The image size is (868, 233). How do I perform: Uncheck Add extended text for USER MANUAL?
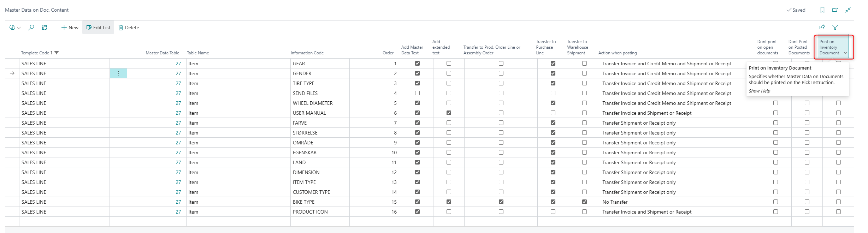point(449,113)
